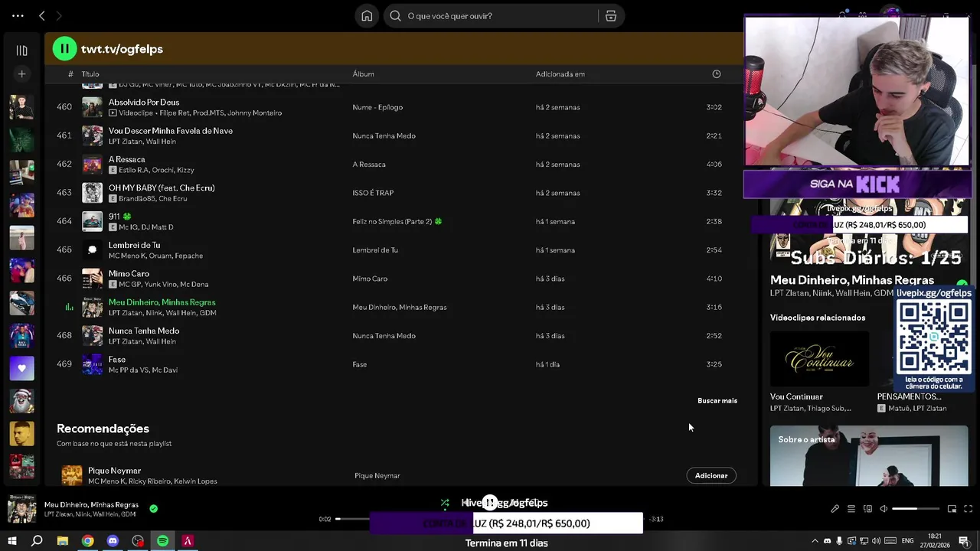This screenshot has width=980, height=551.
Task: Open the lyrics microphone icon
Action: point(835,509)
